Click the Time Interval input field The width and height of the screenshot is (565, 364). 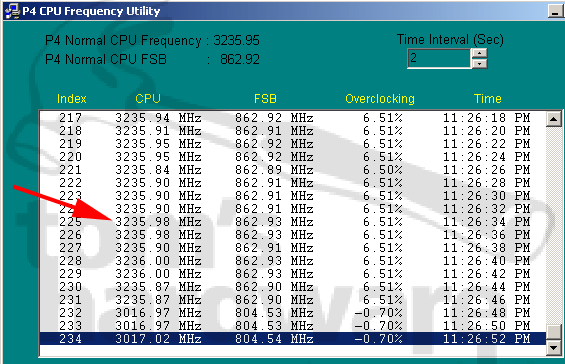pyautogui.click(x=439, y=58)
